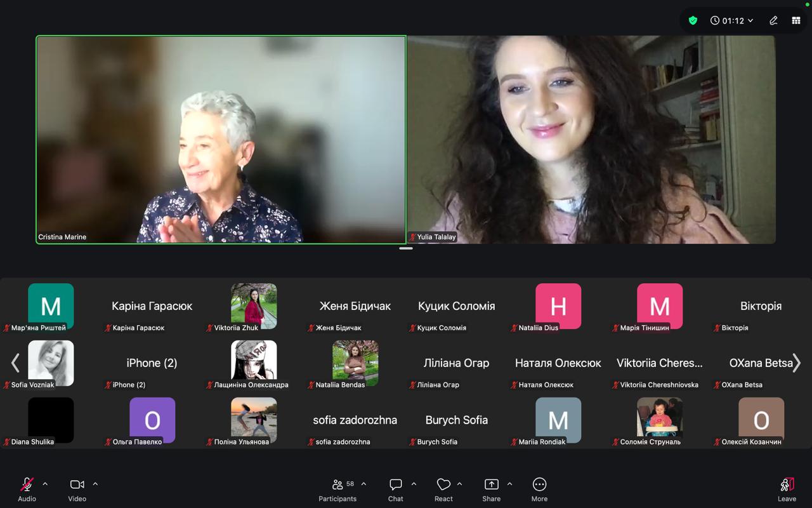
Task: Expand video options arrow next to Video
Action: click(95, 484)
